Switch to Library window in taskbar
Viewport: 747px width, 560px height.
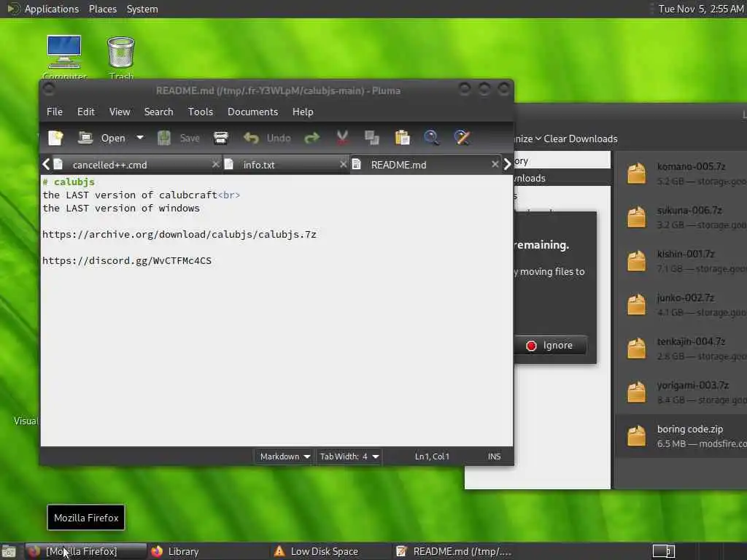point(207,551)
